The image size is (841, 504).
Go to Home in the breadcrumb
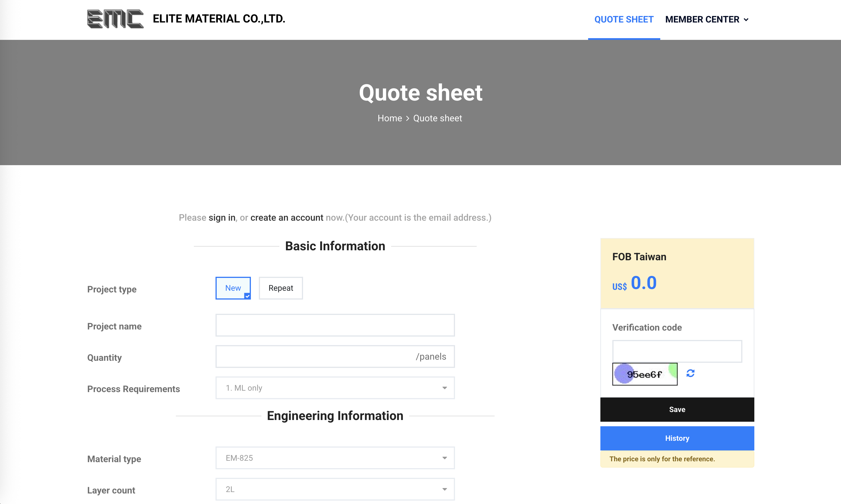389,118
